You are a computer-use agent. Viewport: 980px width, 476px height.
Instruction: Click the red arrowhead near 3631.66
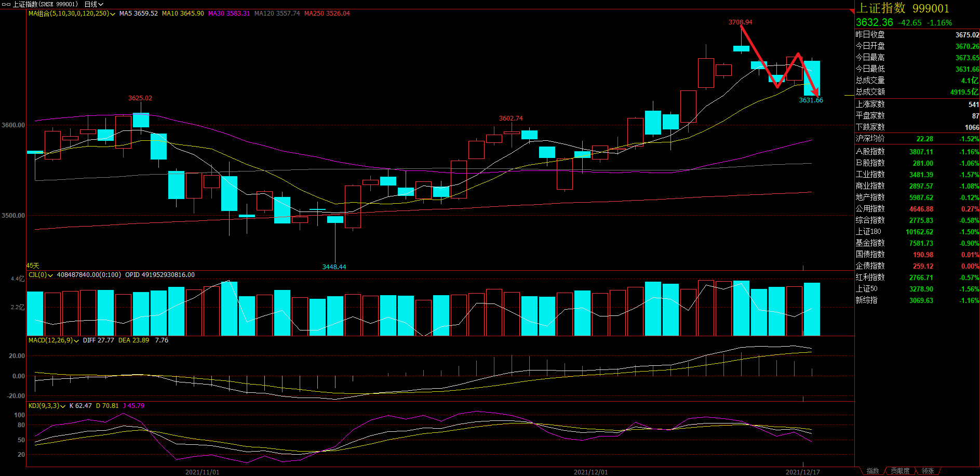pos(816,92)
